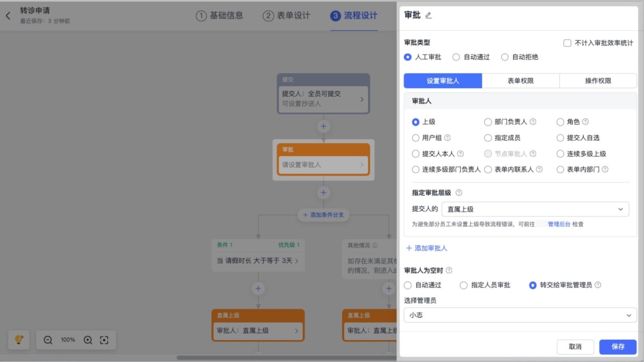This screenshot has height=362, width=644.
Task: Show help for 节点审批人 option
Action: [533, 154]
